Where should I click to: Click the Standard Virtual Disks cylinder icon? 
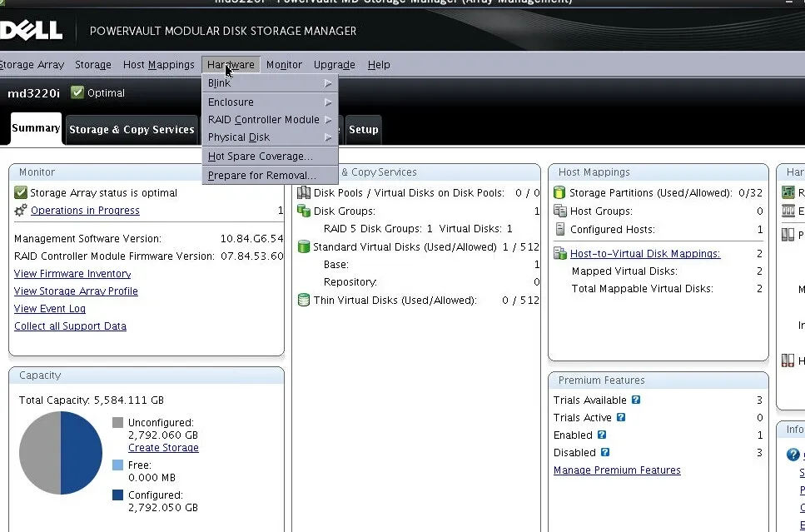click(304, 246)
